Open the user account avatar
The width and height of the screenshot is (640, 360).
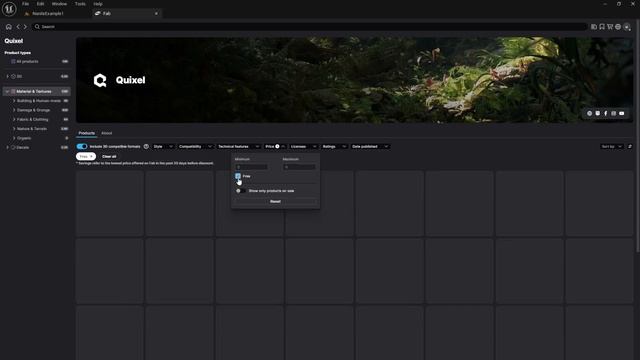pyautogui.click(x=627, y=27)
